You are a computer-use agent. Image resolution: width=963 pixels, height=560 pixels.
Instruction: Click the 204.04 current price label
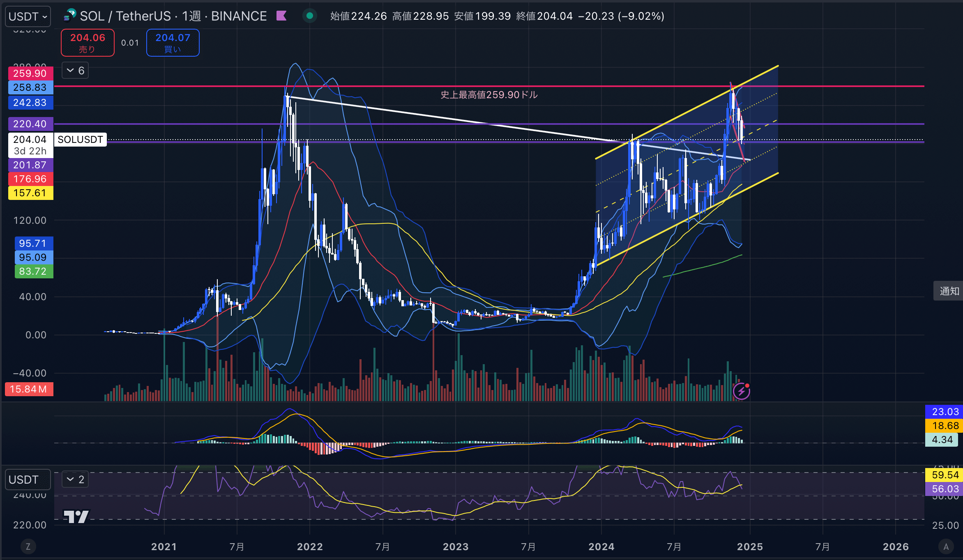pyautogui.click(x=30, y=140)
